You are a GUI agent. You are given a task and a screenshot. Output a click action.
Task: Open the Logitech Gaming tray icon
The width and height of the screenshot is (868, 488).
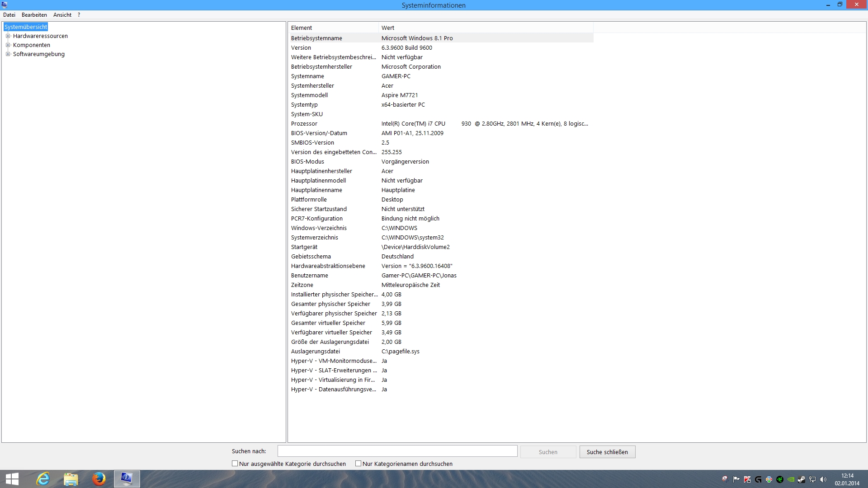[x=758, y=479]
